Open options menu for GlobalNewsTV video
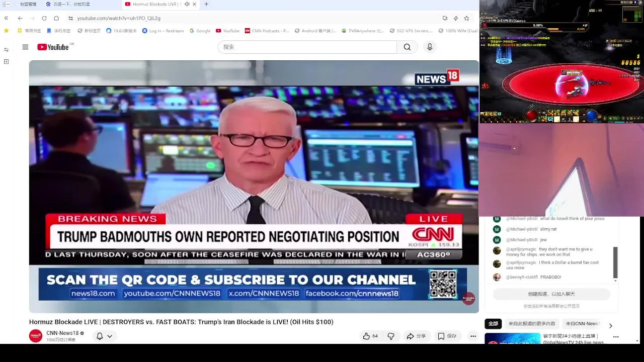The image size is (644, 362). coord(616,337)
